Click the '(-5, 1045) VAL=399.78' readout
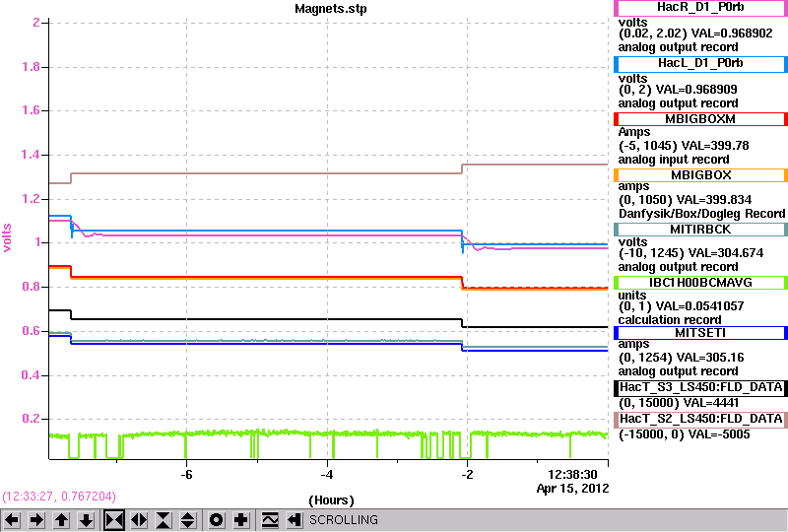This screenshot has width=788, height=532. [x=684, y=146]
